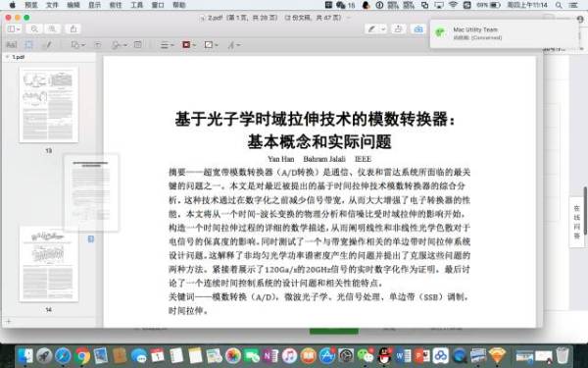Open the fill color swatch
588x368 pixels.
(x=211, y=45)
